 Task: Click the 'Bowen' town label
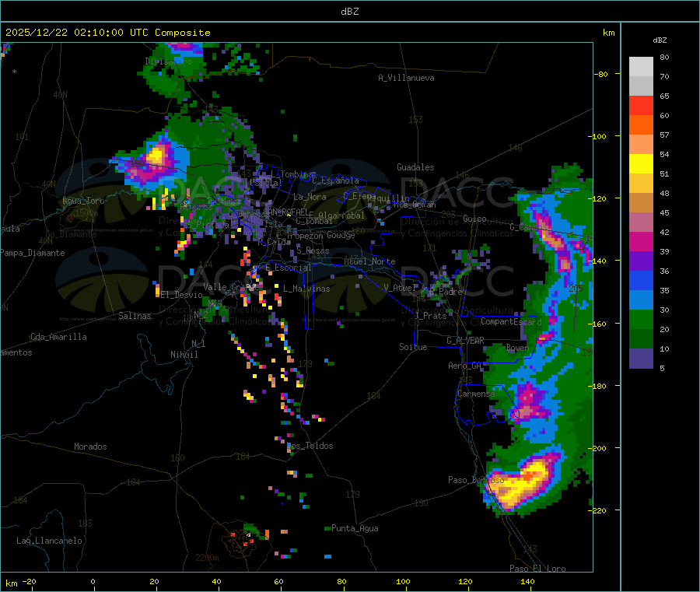click(518, 347)
